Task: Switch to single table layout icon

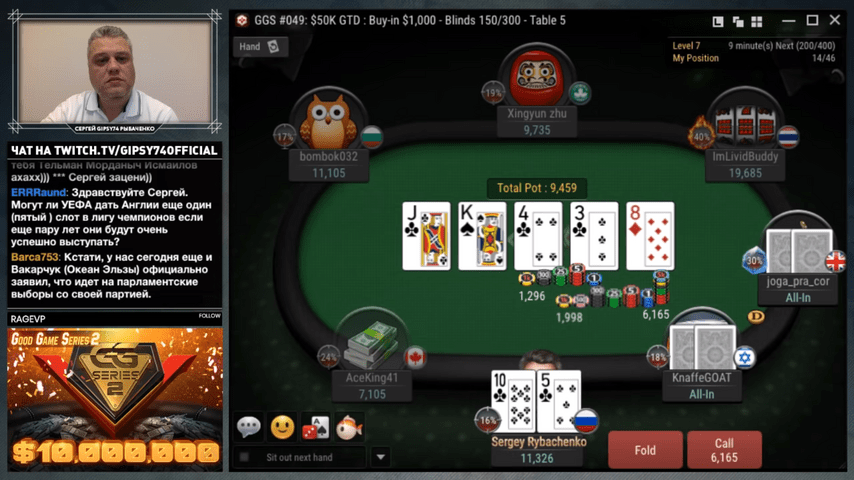Action: [718, 21]
